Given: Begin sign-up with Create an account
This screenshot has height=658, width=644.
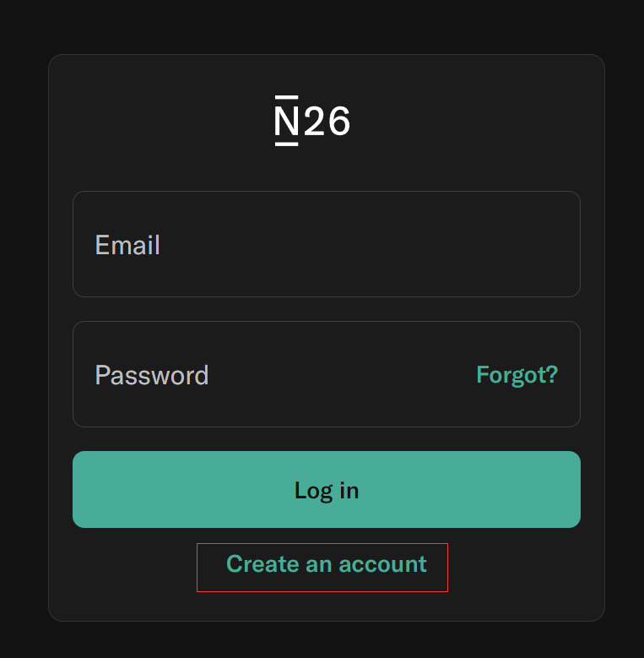Looking at the screenshot, I should [x=326, y=564].
